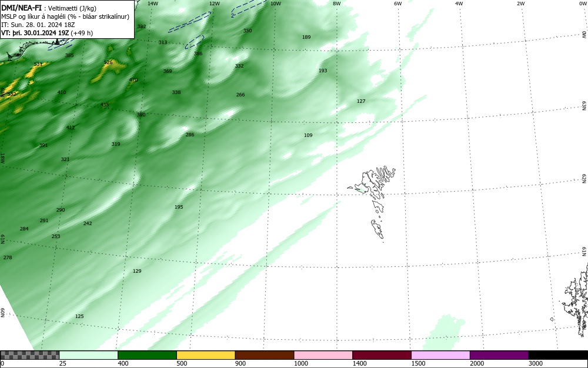Click the CAPE value 286

tap(190, 135)
